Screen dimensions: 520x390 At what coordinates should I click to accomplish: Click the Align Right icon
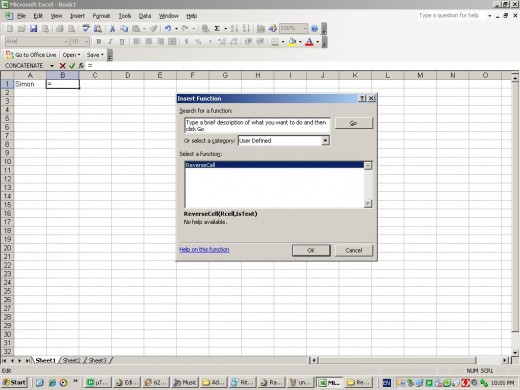click(160, 42)
